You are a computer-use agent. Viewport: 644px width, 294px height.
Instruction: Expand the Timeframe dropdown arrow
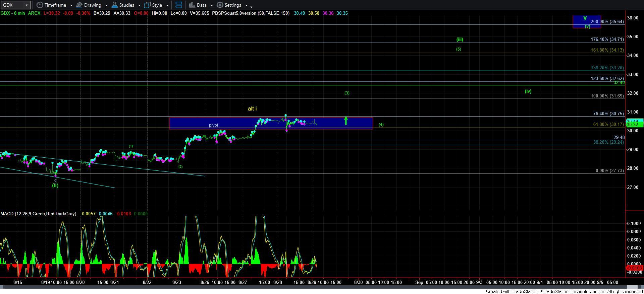click(x=71, y=5)
